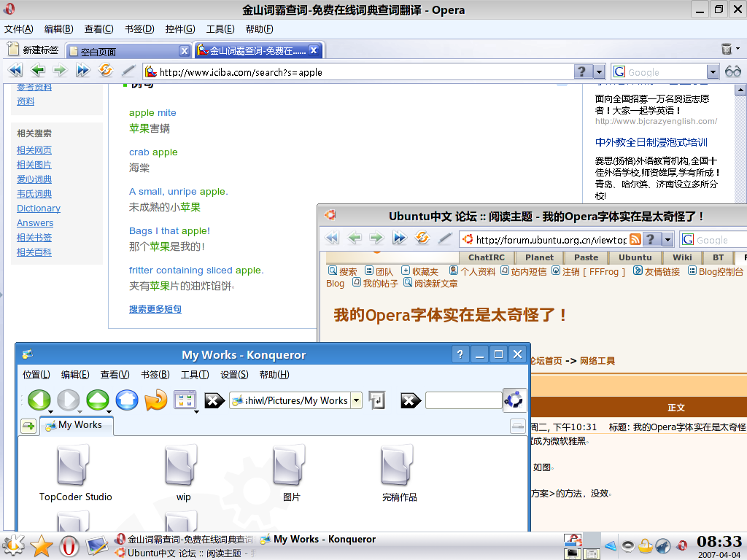Click the 新建标签 button
Image resolution: width=747 pixels, height=560 pixels.
click(33, 50)
